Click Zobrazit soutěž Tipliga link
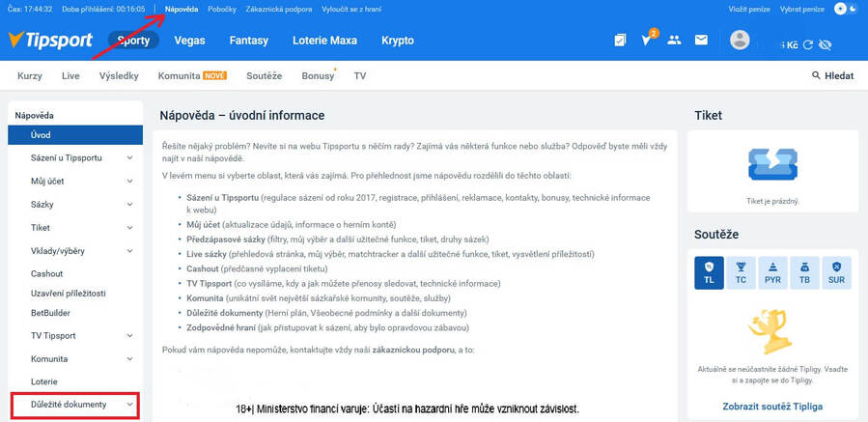Image resolution: width=868 pixels, height=422 pixels. (772, 406)
